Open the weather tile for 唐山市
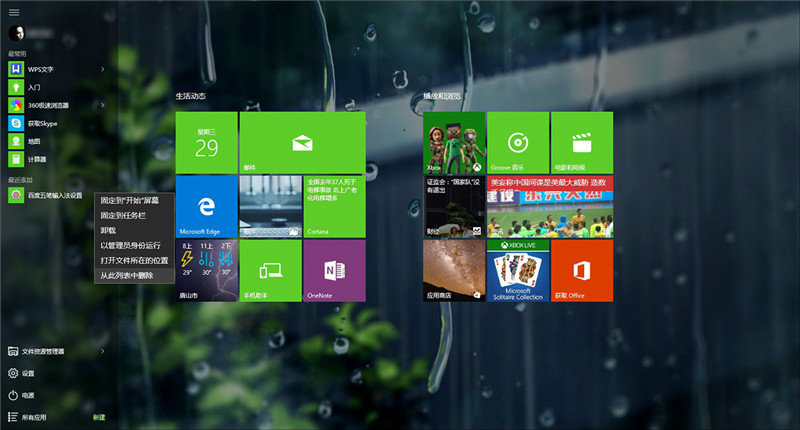This screenshot has height=430, width=800. tap(207, 271)
